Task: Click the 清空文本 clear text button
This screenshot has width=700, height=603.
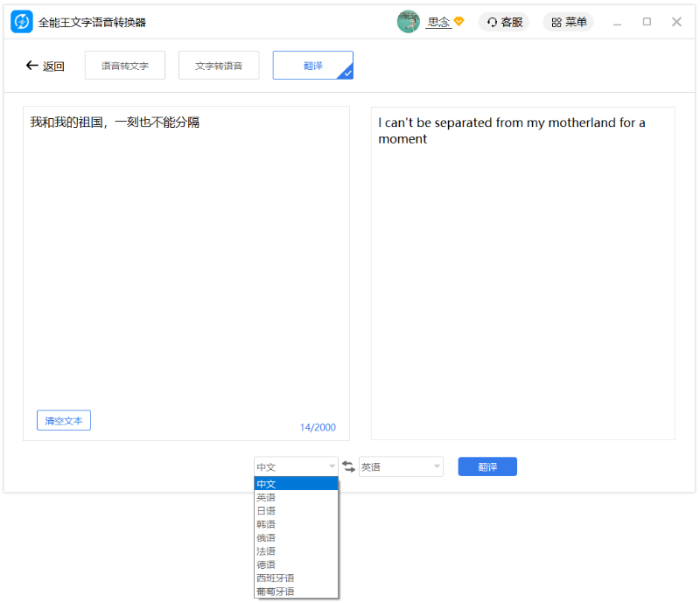Action: point(64,421)
